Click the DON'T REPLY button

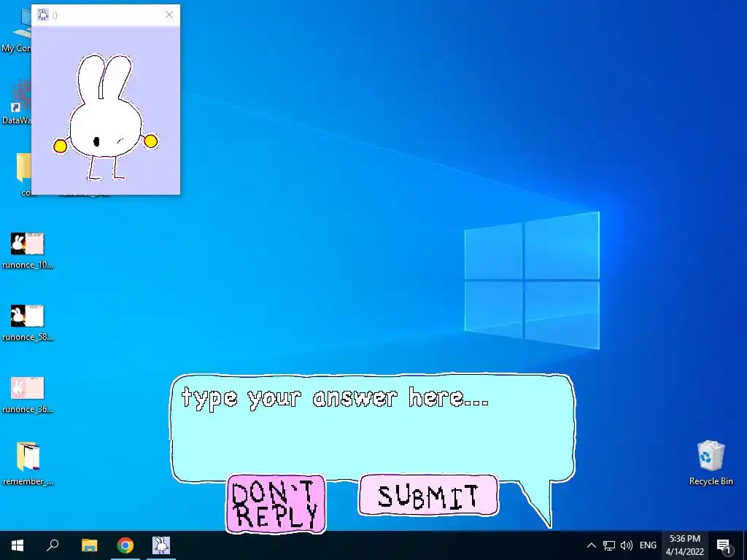click(x=276, y=504)
